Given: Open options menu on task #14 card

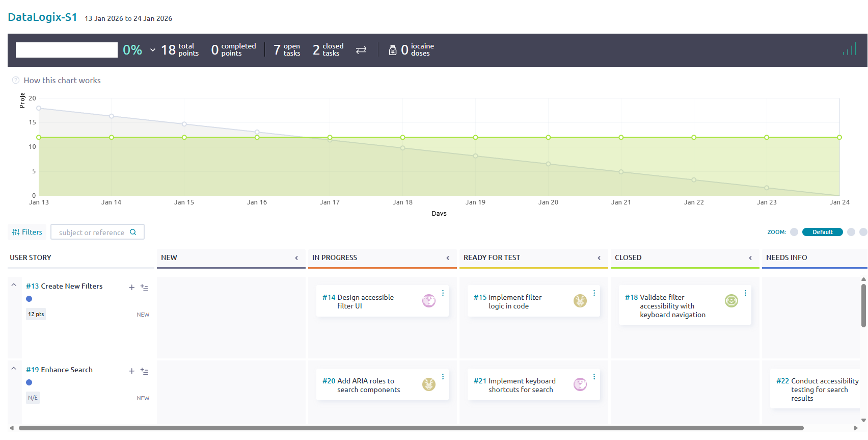Looking at the screenshot, I should point(443,293).
